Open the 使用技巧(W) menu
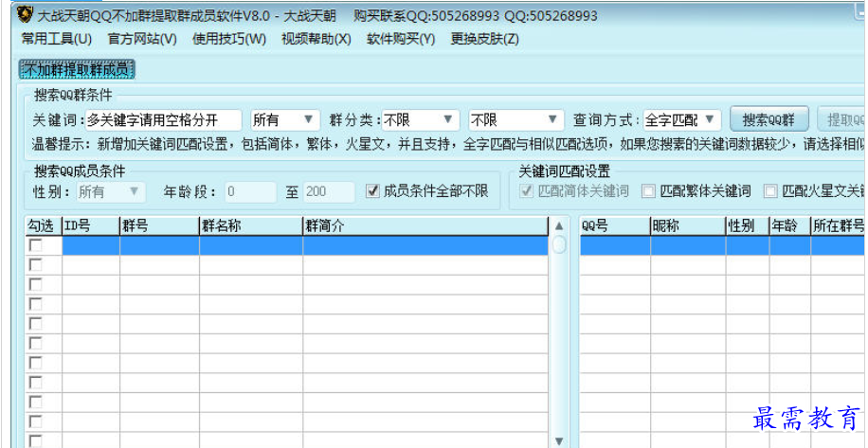 tap(229, 39)
